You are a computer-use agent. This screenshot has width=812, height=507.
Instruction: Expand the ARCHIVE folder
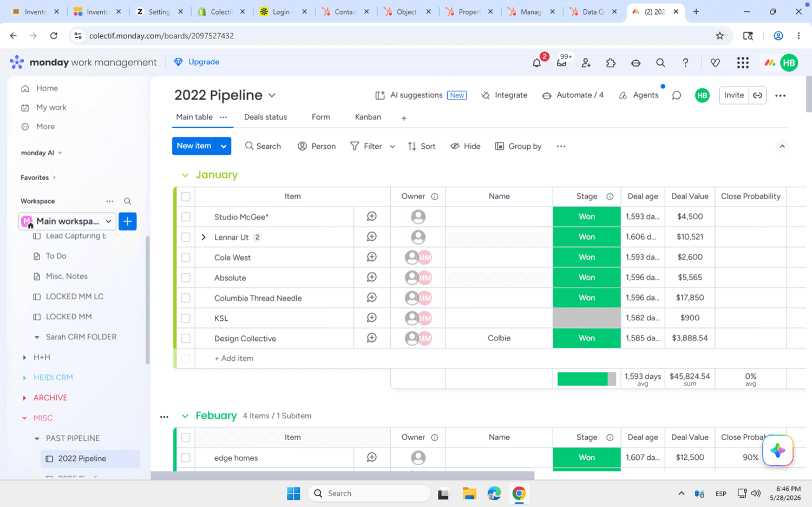click(24, 398)
